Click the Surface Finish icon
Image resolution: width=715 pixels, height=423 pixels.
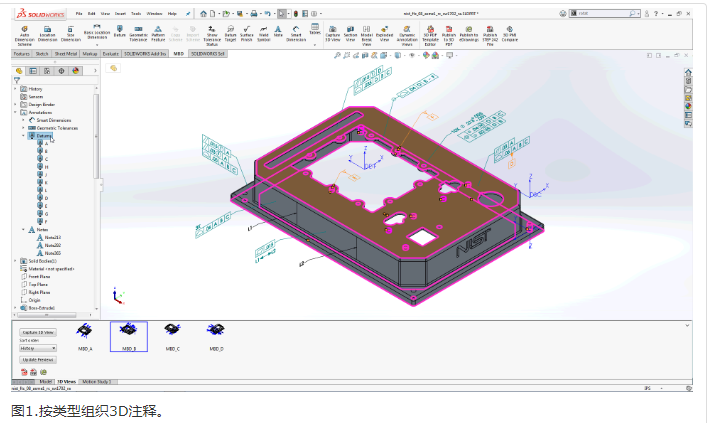pyautogui.click(x=248, y=37)
